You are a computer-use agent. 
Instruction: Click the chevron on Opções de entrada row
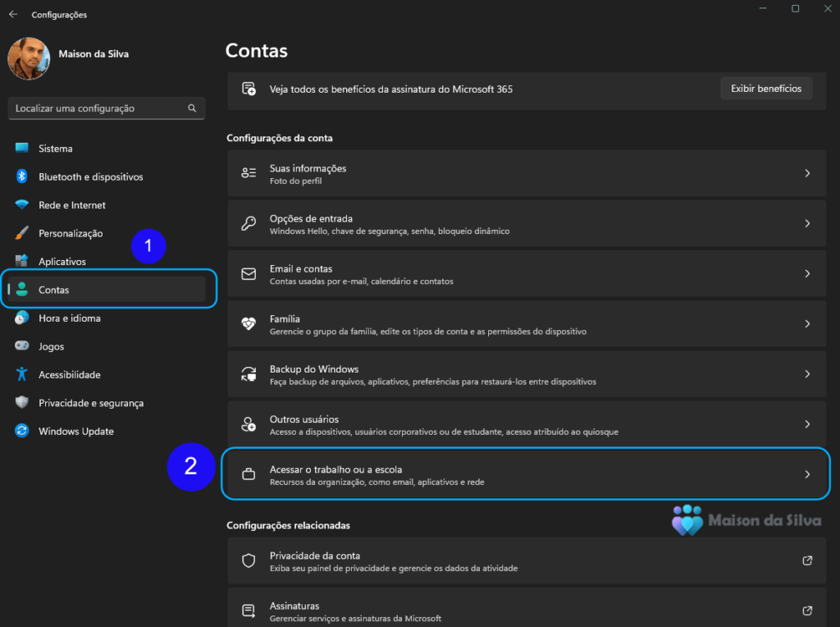pyautogui.click(x=807, y=223)
